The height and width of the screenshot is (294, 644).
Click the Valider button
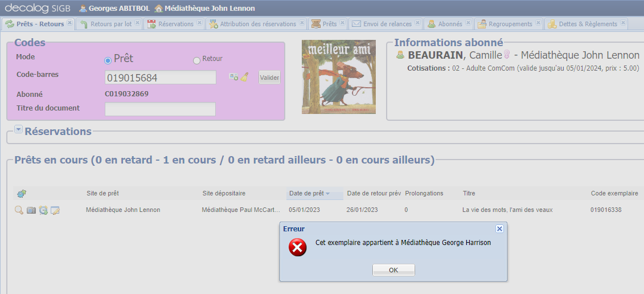pos(269,77)
